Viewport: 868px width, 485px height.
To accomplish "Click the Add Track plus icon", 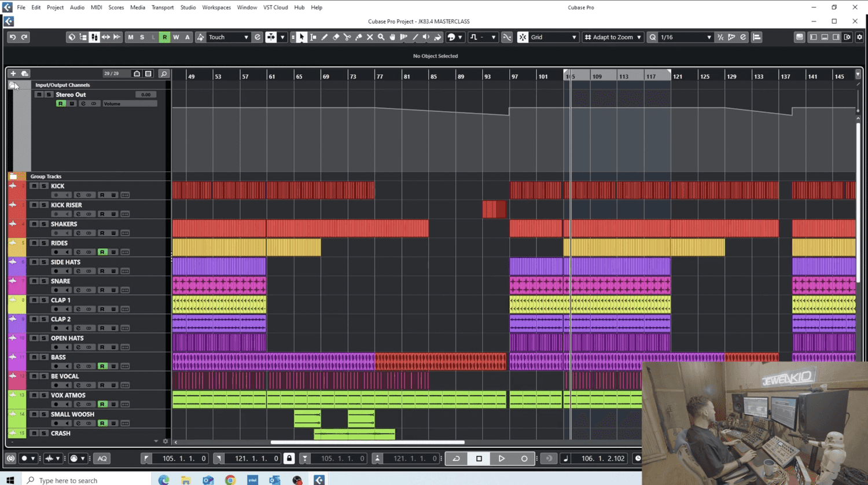I will 13,74.
